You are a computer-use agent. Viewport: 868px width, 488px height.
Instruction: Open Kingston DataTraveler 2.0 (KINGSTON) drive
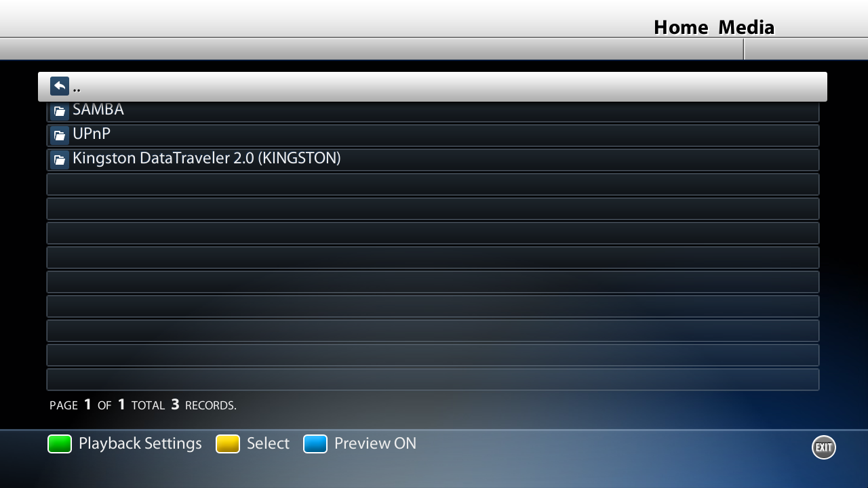433,160
